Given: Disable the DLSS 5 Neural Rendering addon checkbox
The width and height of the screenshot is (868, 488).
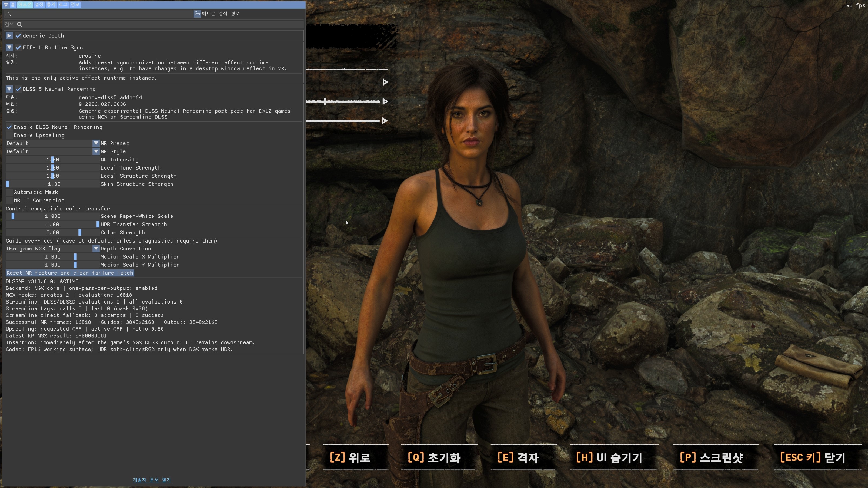Looking at the screenshot, I should tap(19, 89).
